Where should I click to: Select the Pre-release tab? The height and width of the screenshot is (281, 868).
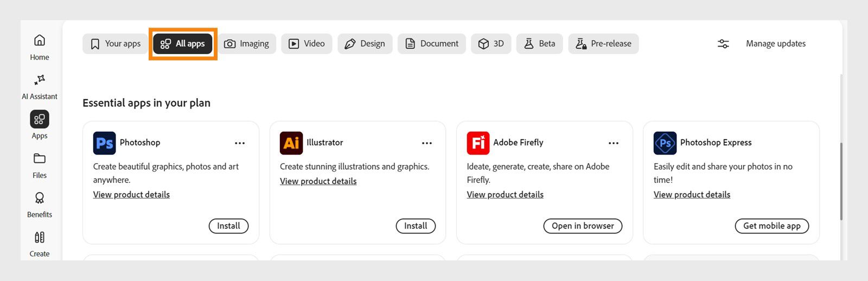point(603,44)
